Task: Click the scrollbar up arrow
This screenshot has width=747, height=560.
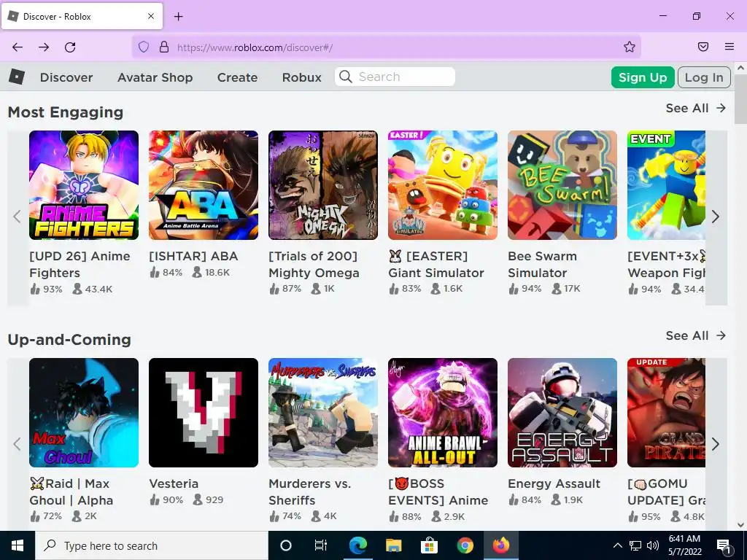Action: click(x=741, y=68)
